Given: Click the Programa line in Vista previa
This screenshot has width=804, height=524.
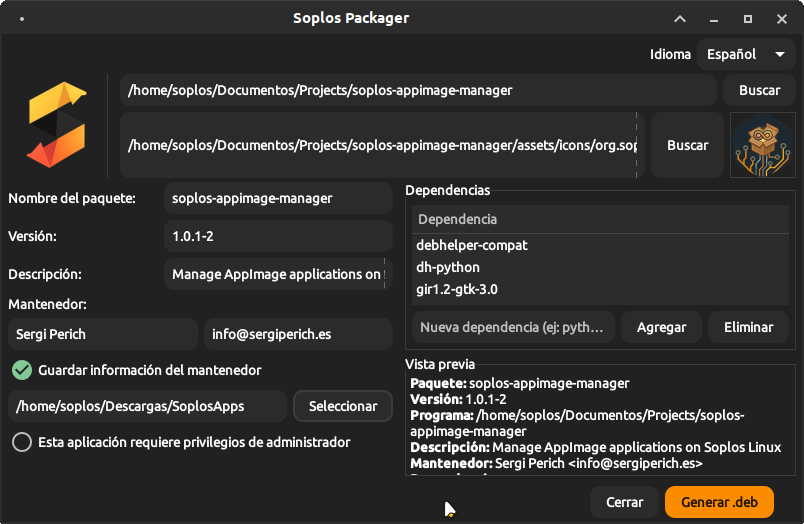Looking at the screenshot, I should click(577, 423).
